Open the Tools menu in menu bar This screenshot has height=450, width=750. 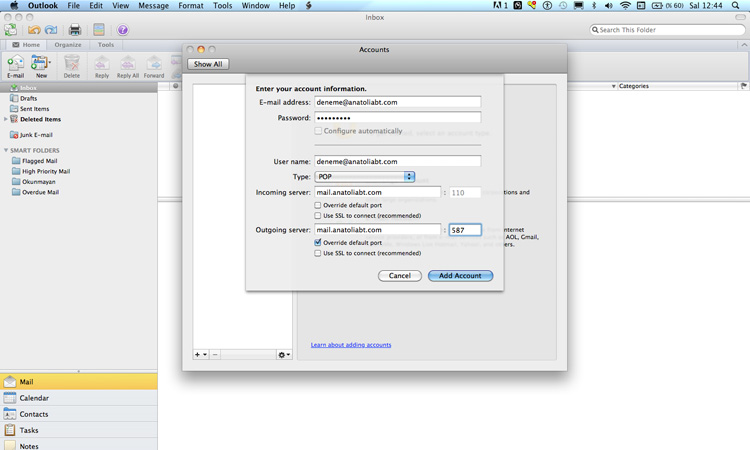222,6
